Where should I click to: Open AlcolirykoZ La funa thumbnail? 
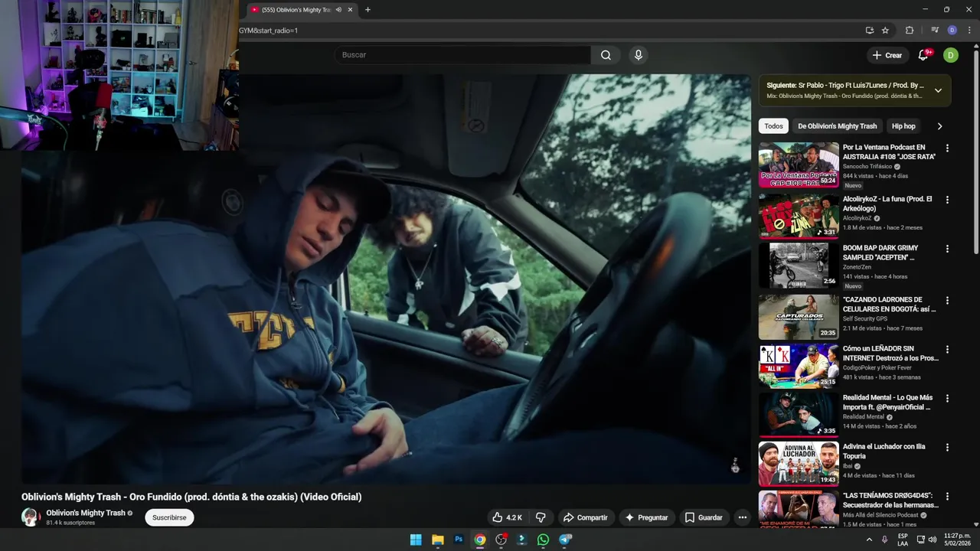(799, 216)
